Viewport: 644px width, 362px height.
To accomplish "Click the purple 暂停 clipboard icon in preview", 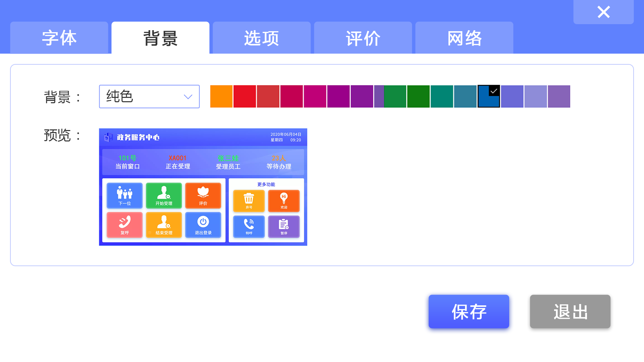I will pyautogui.click(x=284, y=227).
